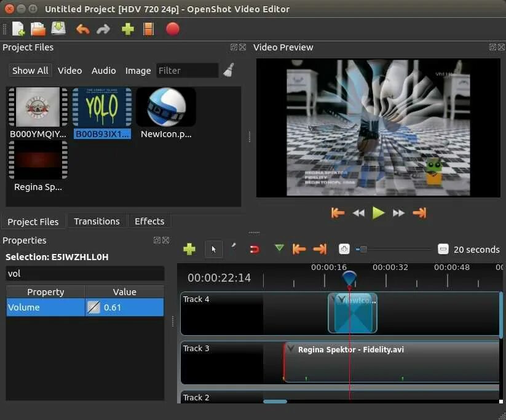Jump to the next marker
The image size is (506, 420).
tap(319, 249)
